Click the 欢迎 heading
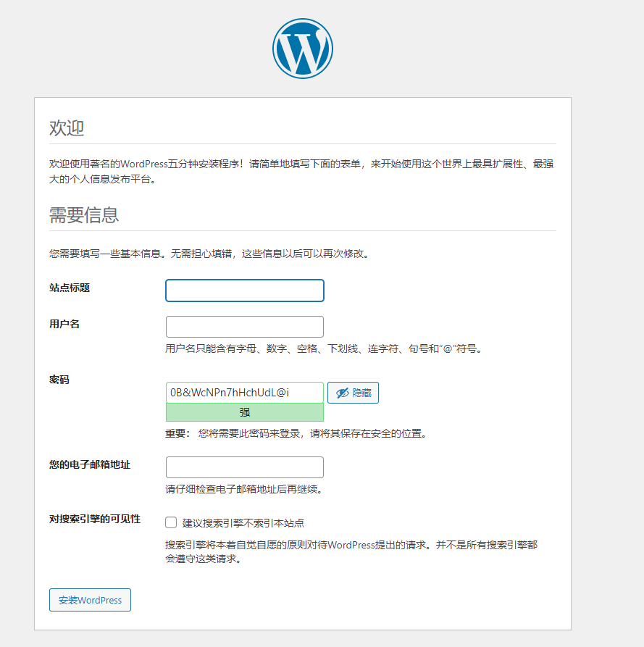Viewport: 644px width, 647px height. pos(67,128)
